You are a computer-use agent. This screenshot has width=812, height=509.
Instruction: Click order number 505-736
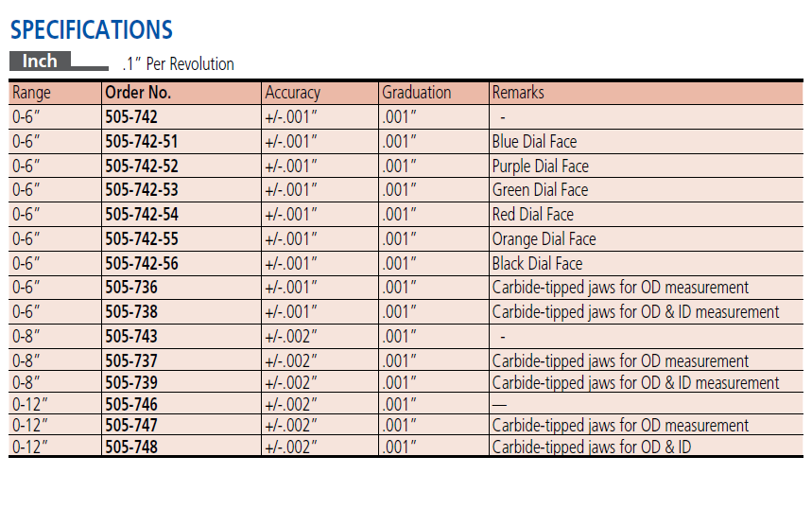[x=131, y=288]
